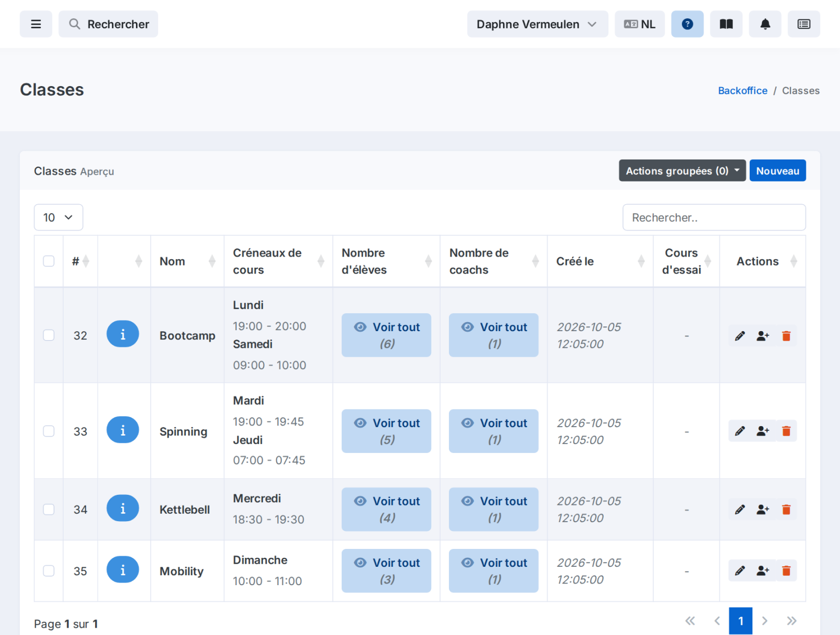Tick the select-all checkbox in table header

[49, 261]
